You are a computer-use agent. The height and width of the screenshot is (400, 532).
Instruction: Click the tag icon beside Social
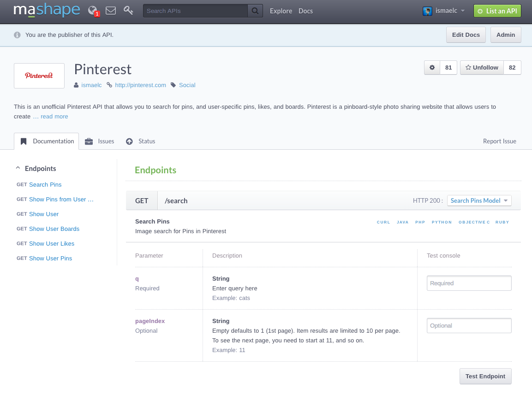[x=173, y=85]
